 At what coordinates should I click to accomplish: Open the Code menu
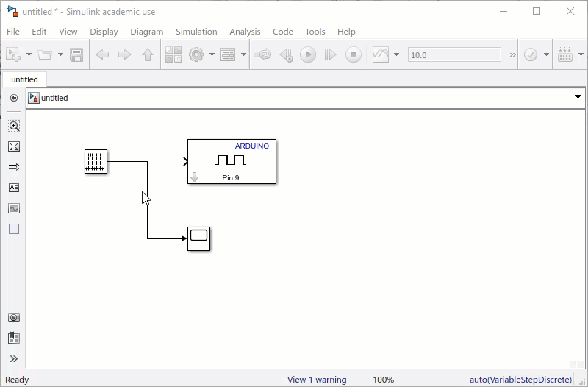[x=283, y=32]
